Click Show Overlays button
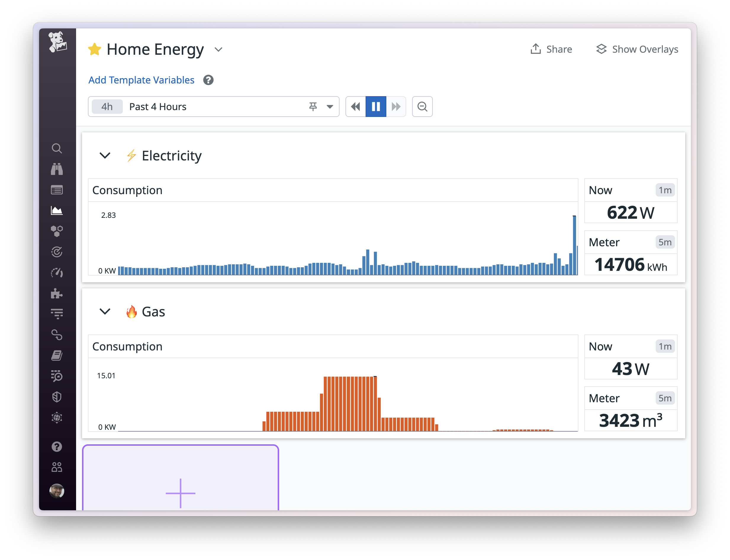 (x=637, y=49)
